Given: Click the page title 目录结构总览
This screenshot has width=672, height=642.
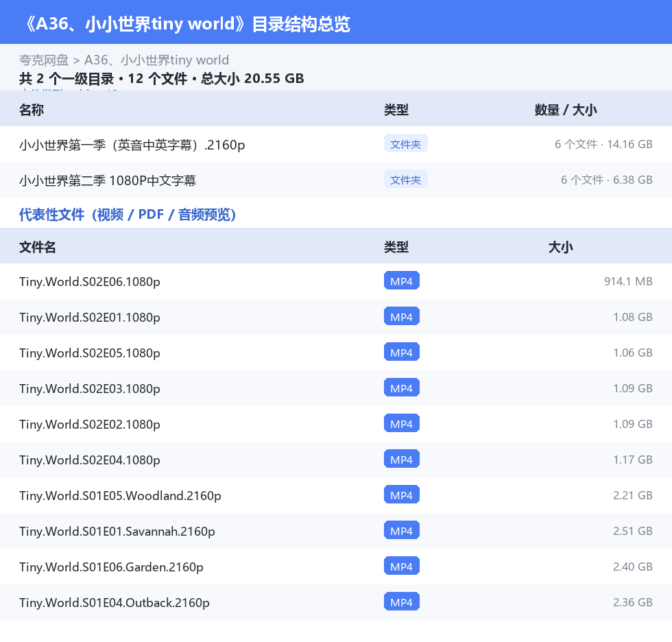Looking at the screenshot, I should click(x=301, y=24).
